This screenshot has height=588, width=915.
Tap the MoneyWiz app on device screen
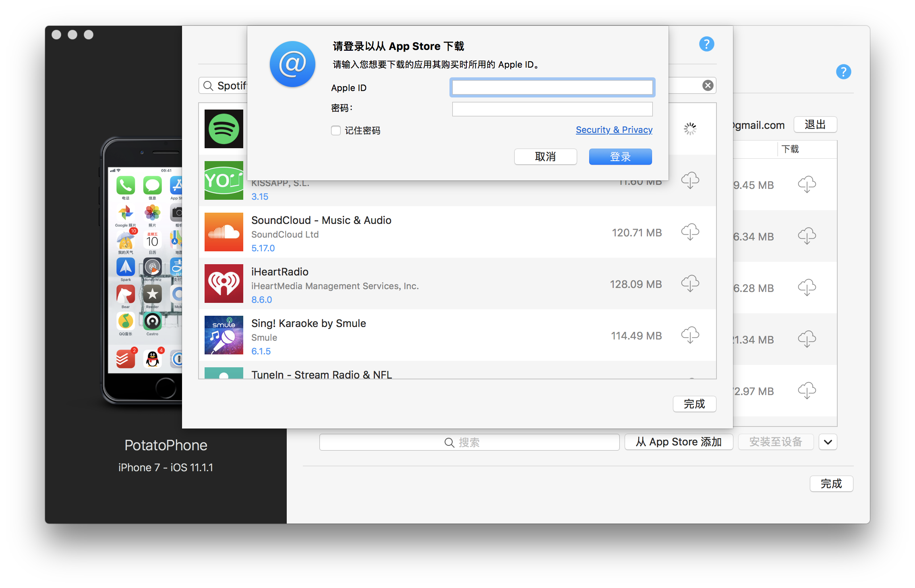pos(152,267)
